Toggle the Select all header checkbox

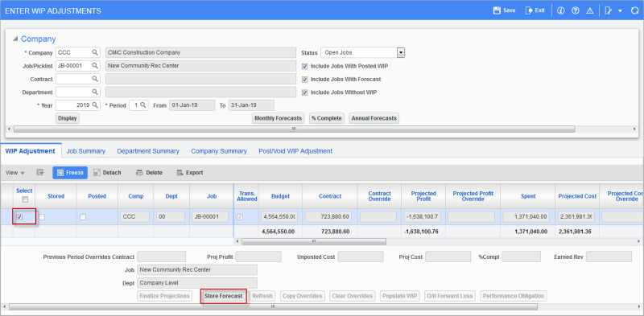coord(25,199)
